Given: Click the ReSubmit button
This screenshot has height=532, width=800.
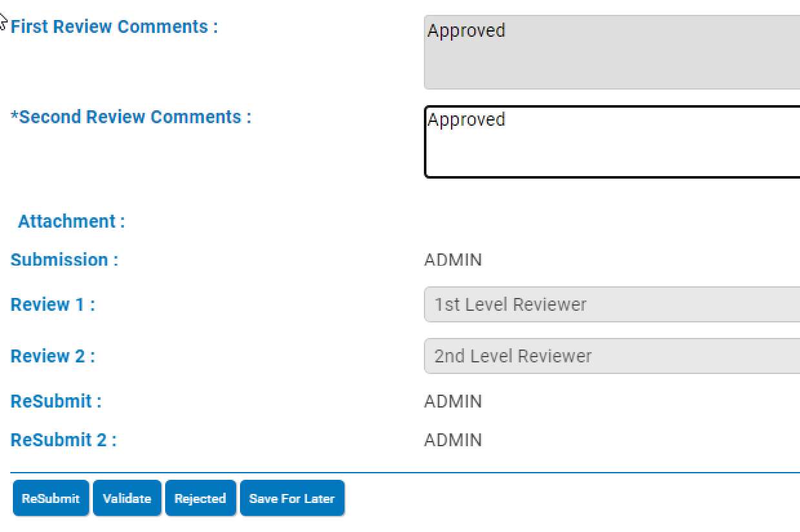Looking at the screenshot, I should (x=50, y=498).
